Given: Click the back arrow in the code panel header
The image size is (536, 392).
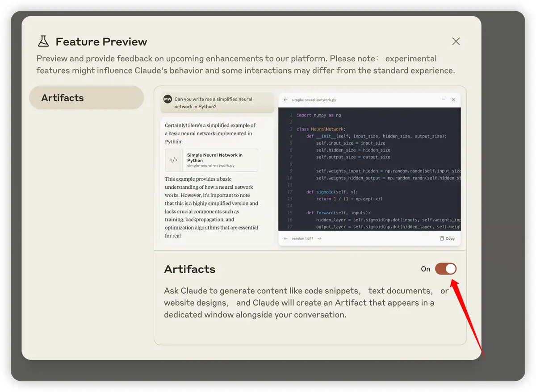Looking at the screenshot, I should click(x=286, y=100).
